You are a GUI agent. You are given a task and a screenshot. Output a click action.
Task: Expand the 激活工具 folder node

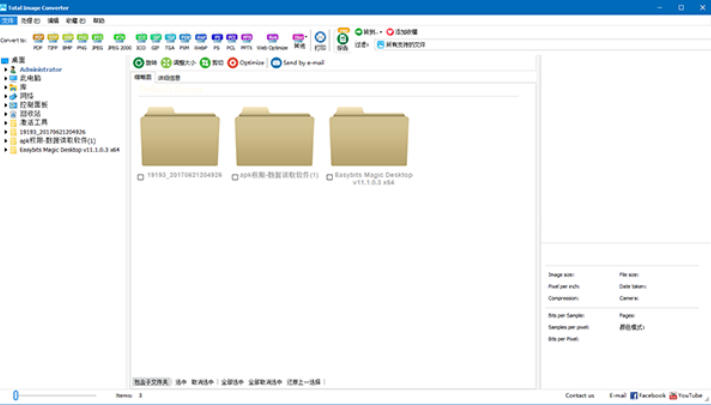[5, 123]
